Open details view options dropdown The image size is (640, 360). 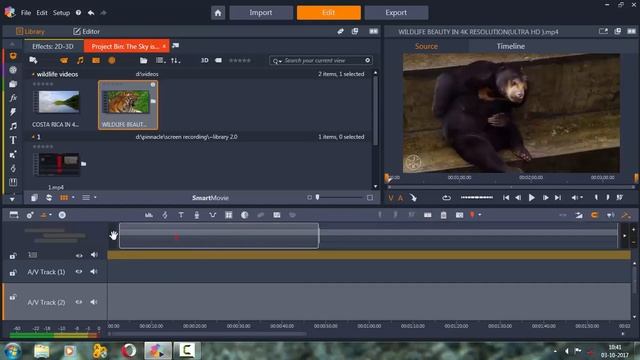click(x=95, y=198)
